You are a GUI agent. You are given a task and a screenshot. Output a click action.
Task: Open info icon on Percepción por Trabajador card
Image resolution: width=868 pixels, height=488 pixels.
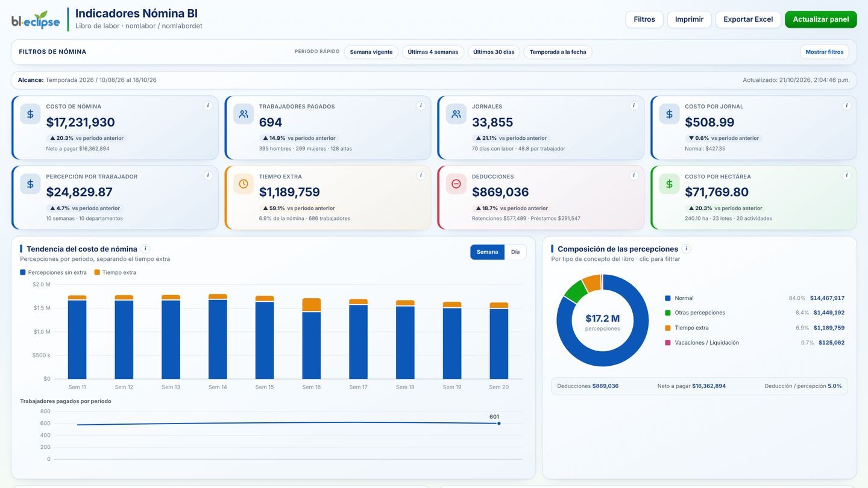click(x=208, y=175)
